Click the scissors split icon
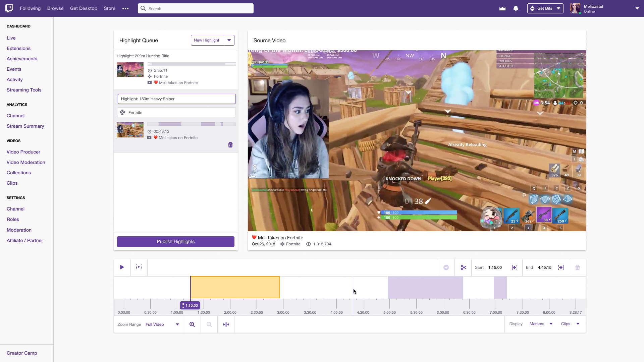Screen dimensions: 644x362 (463, 267)
